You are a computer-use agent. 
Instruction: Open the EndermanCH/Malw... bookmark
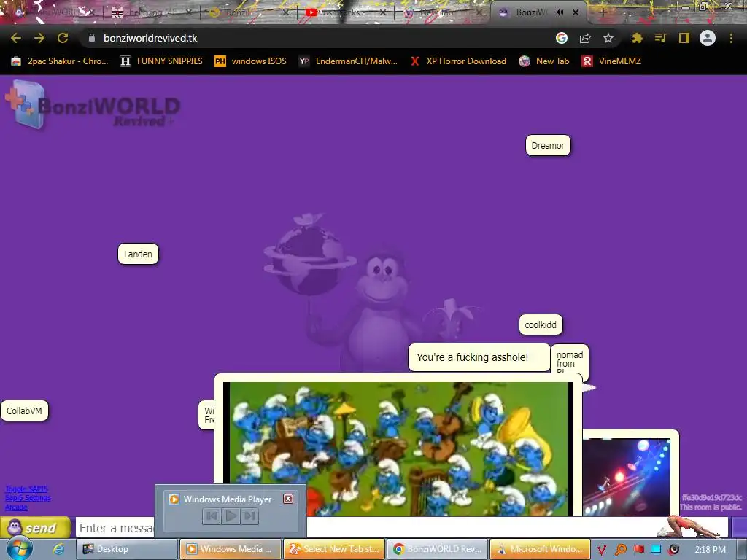[x=348, y=61]
